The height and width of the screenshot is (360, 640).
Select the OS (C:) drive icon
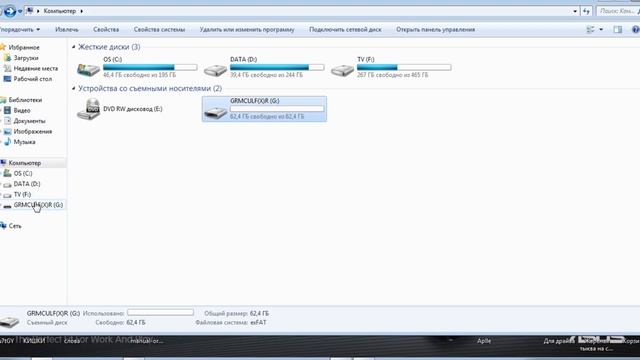click(88, 69)
